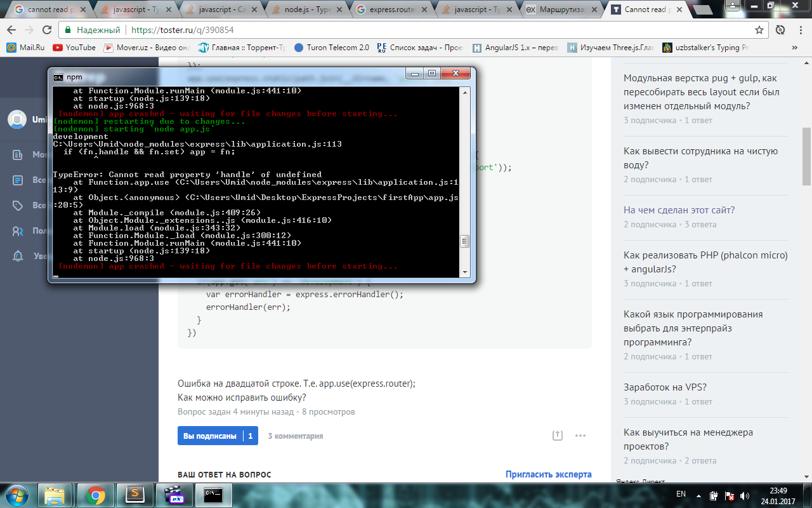Open File Explorer from taskbar
This screenshot has height=508, width=812.
click(x=55, y=495)
